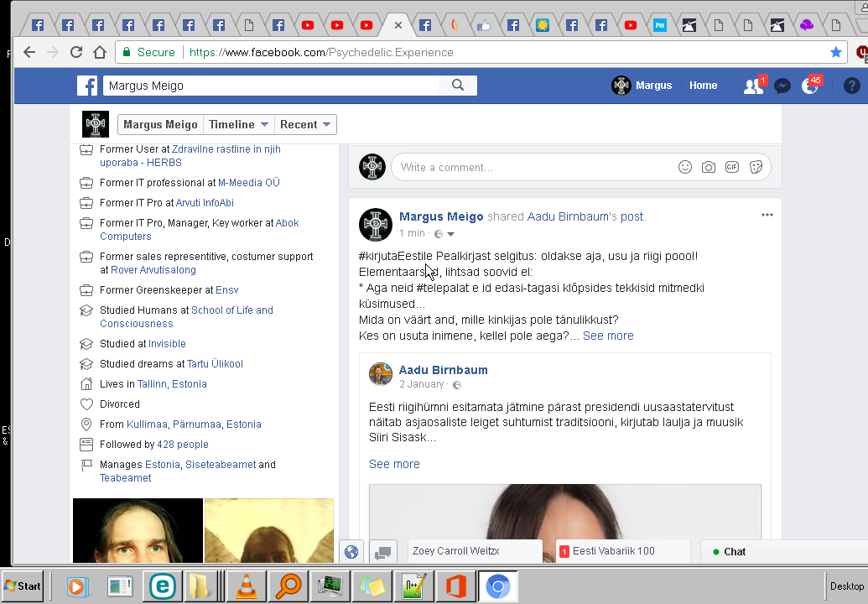Click See more under Aadu Birnbaum's post
The height and width of the screenshot is (604, 868).
394,464
